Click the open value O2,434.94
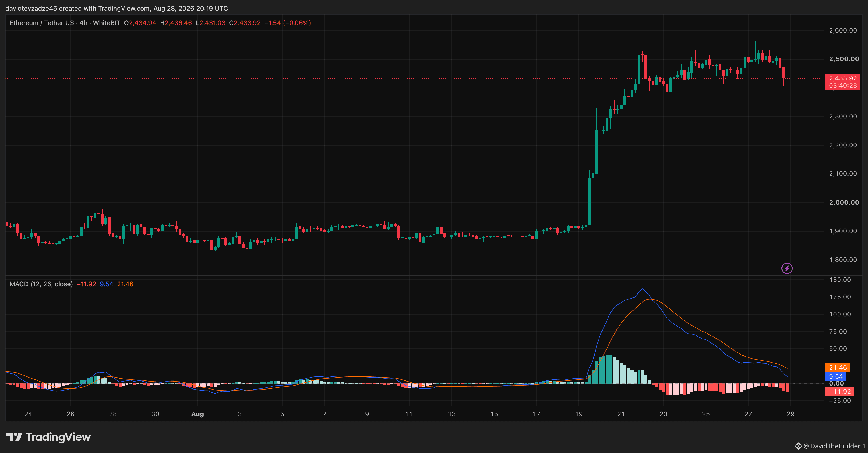This screenshot has width=868, height=453. [x=140, y=23]
